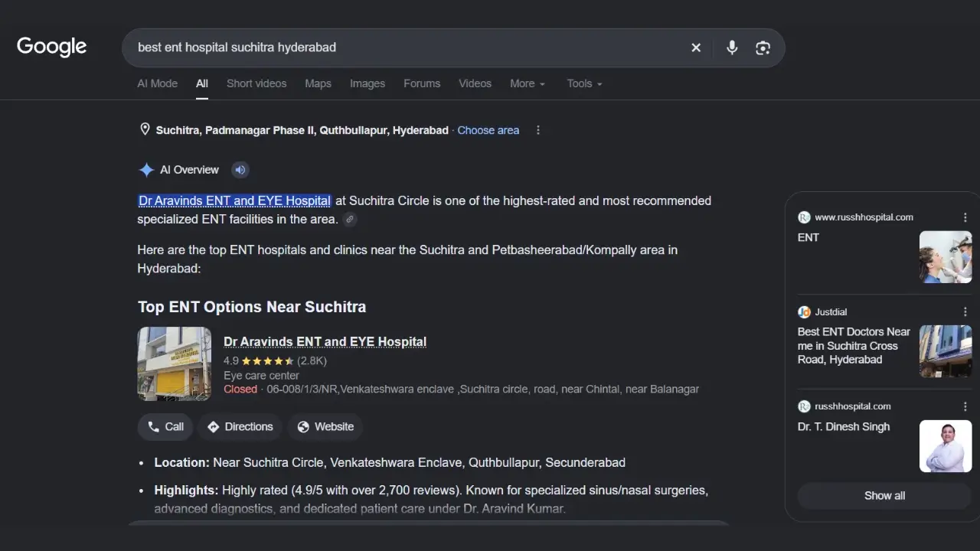This screenshot has height=551, width=980.
Task: Open the ENT source card thumbnail
Action: coord(946,257)
